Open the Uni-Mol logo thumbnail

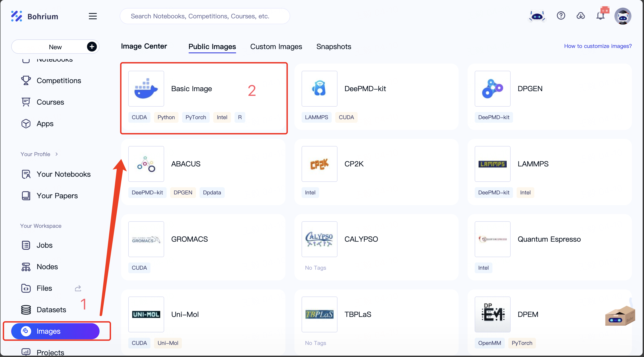[x=146, y=314]
